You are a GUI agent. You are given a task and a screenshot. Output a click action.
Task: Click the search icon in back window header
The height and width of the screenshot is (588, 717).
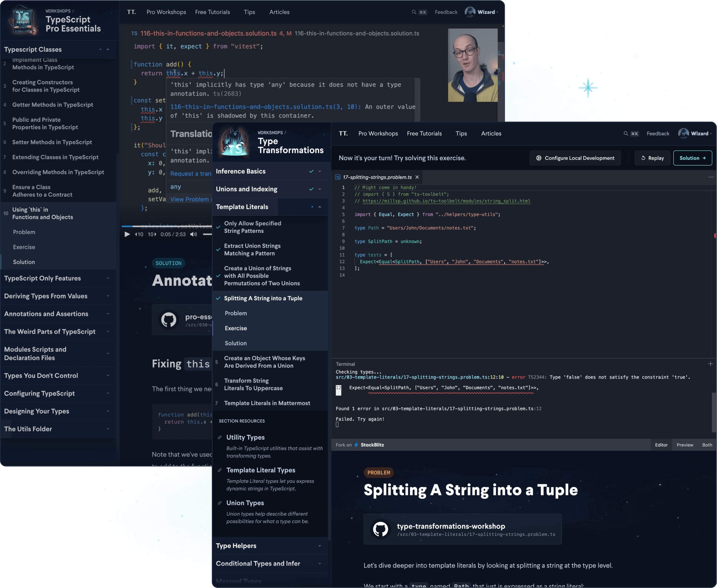414,12
